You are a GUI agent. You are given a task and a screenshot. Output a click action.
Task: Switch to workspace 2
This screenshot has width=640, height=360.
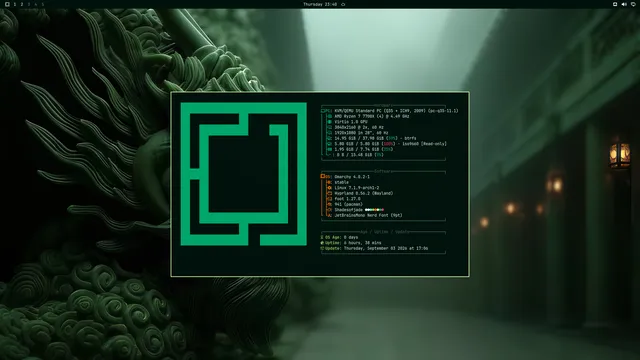click(22, 4)
